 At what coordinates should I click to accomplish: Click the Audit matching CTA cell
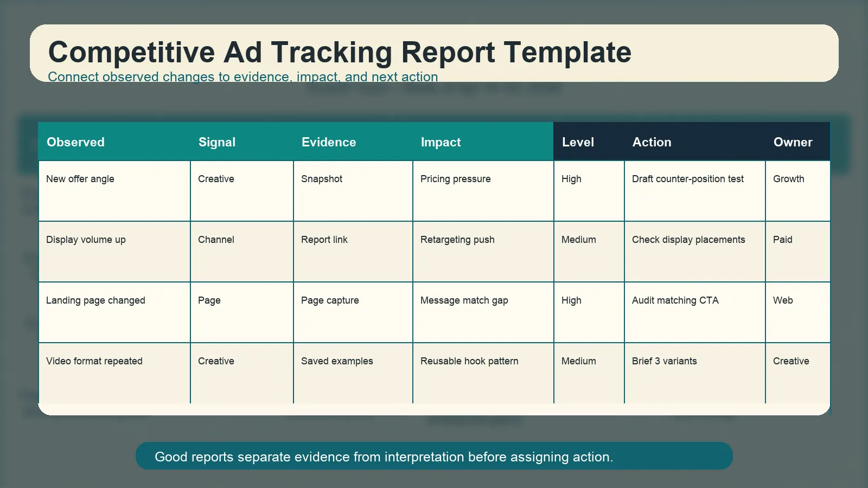point(675,300)
